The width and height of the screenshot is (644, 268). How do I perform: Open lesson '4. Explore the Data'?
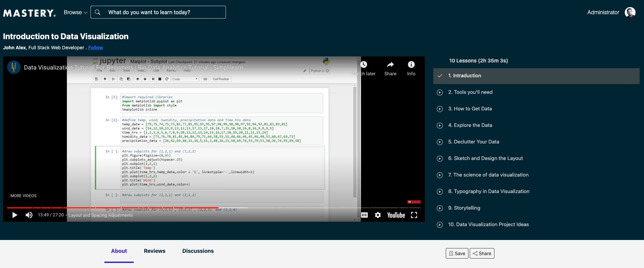[x=470, y=125]
